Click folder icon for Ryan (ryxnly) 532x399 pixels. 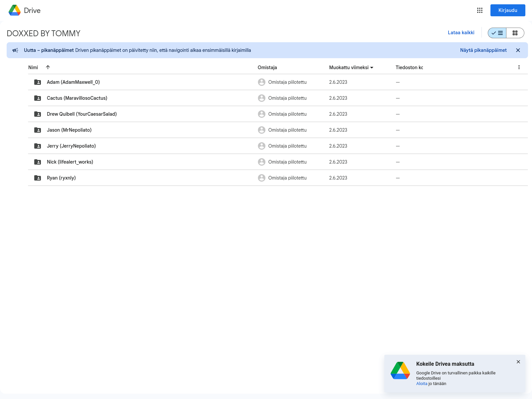(x=38, y=178)
